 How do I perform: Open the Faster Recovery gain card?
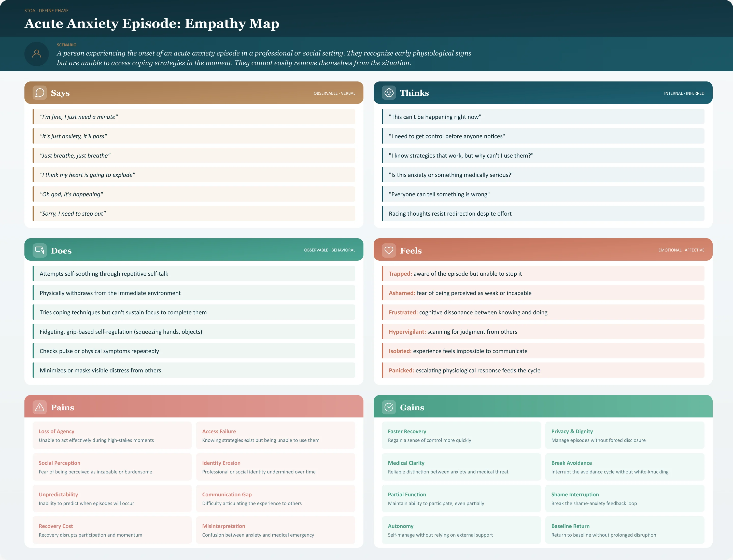click(x=461, y=435)
